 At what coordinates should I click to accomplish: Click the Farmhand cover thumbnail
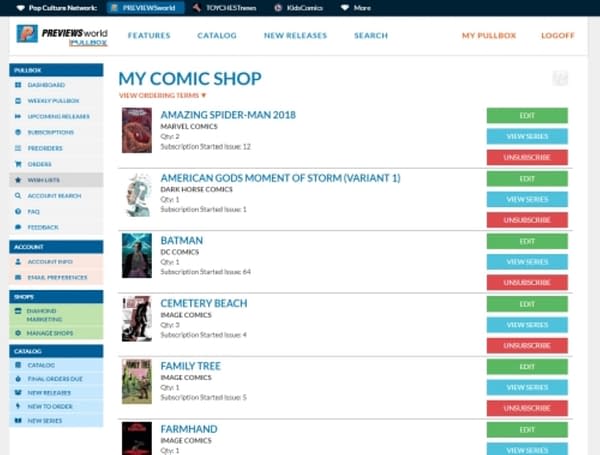click(x=137, y=439)
